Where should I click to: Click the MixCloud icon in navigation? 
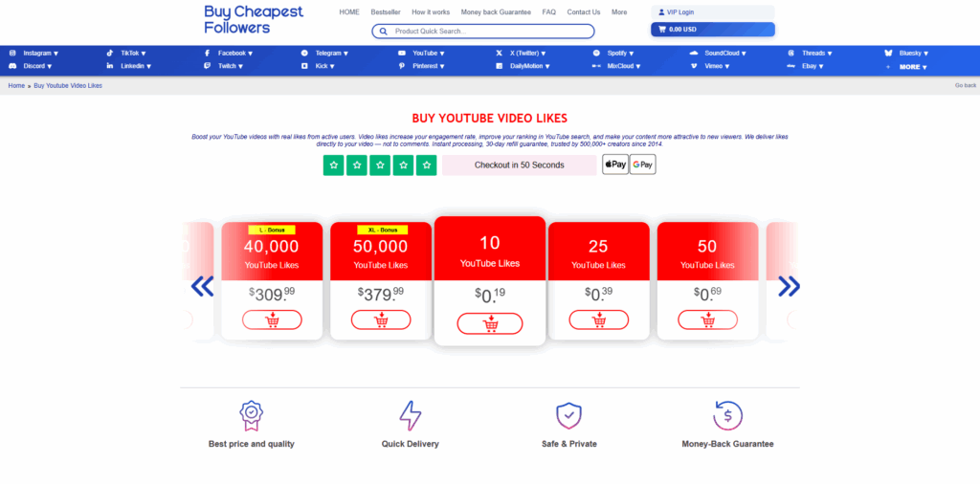596,66
